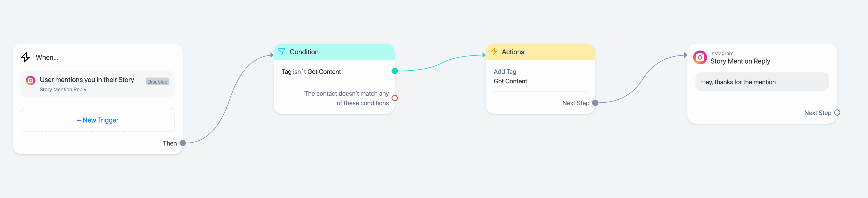This screenshot has height=198, width=868.
Task: Open the Add Tag Got Content action
Action: 540,76
